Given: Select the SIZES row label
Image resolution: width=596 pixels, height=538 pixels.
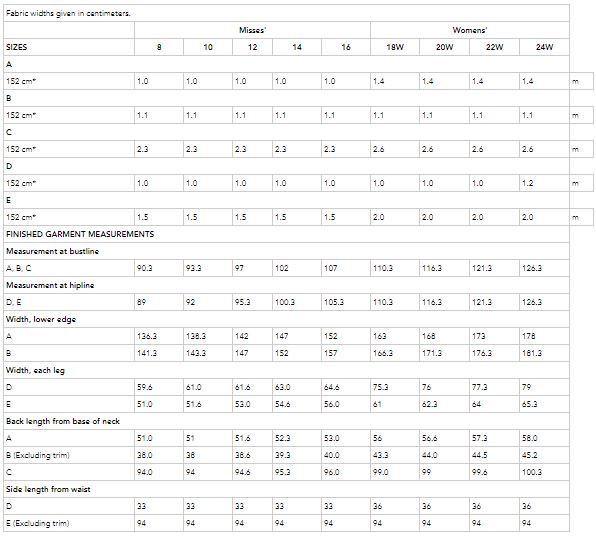Looking at the screenshot, I should click(17, 47).
